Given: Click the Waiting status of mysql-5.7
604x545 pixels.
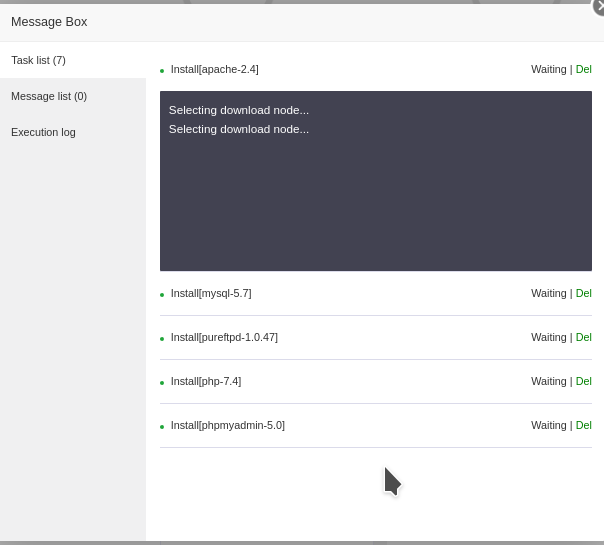Looking at the screenshot, I should click(549, 293).
